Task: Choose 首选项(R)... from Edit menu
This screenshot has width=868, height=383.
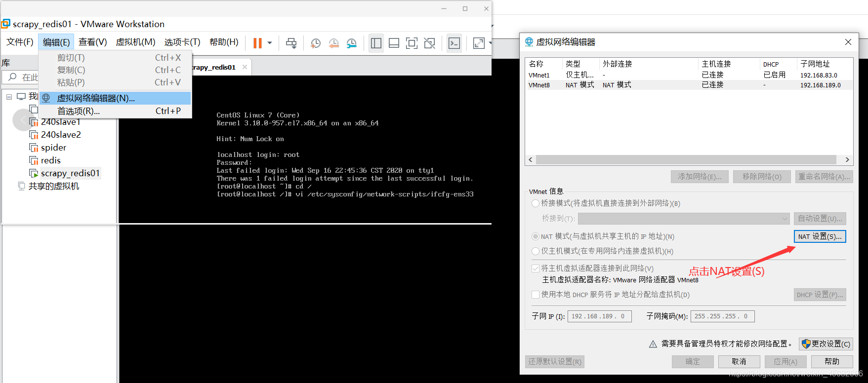Action: 115,111
